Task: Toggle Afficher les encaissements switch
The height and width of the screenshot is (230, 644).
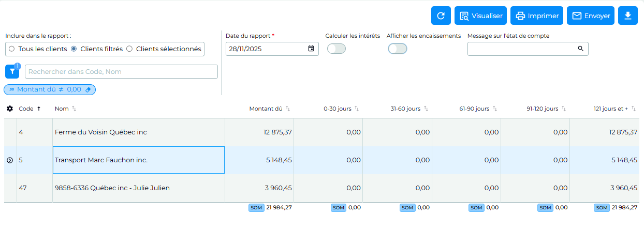Action: [398, 49]
